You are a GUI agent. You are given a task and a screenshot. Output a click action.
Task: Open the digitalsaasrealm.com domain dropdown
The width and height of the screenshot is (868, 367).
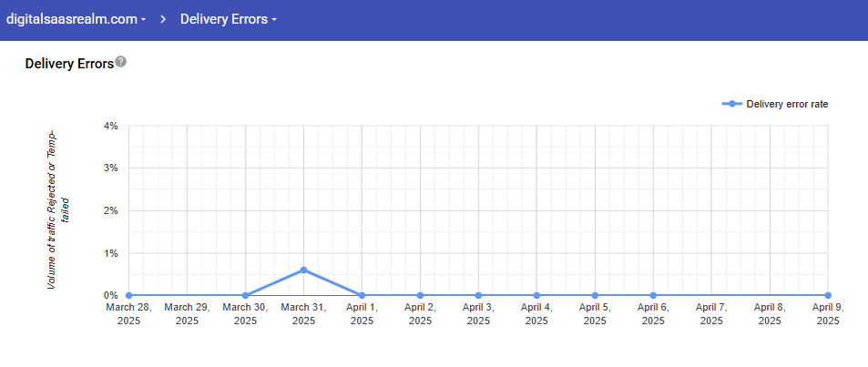[77, 19]
